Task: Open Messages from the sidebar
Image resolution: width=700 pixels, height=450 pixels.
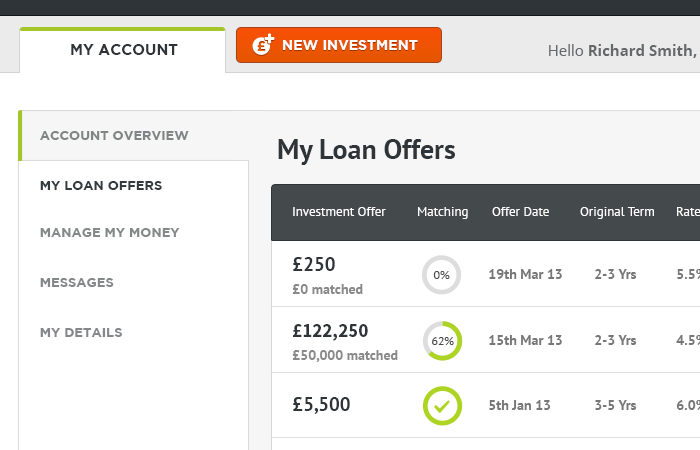Action: [77, 283]
